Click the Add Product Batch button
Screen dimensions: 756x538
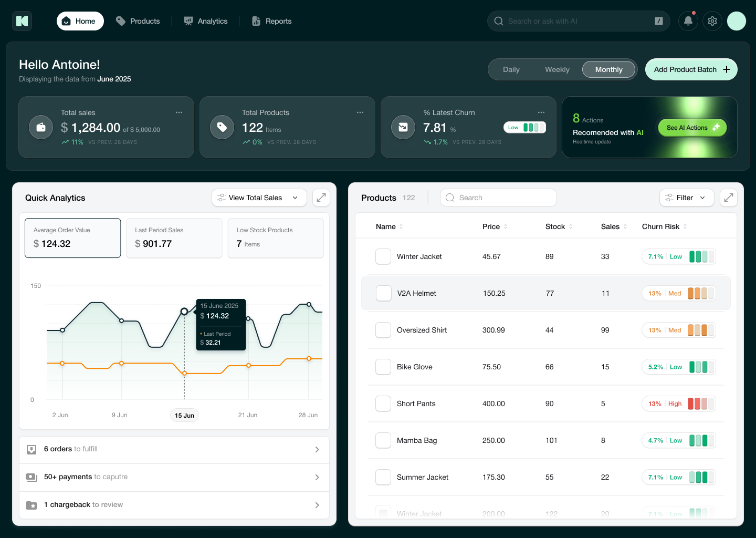(x=691, y=69)
